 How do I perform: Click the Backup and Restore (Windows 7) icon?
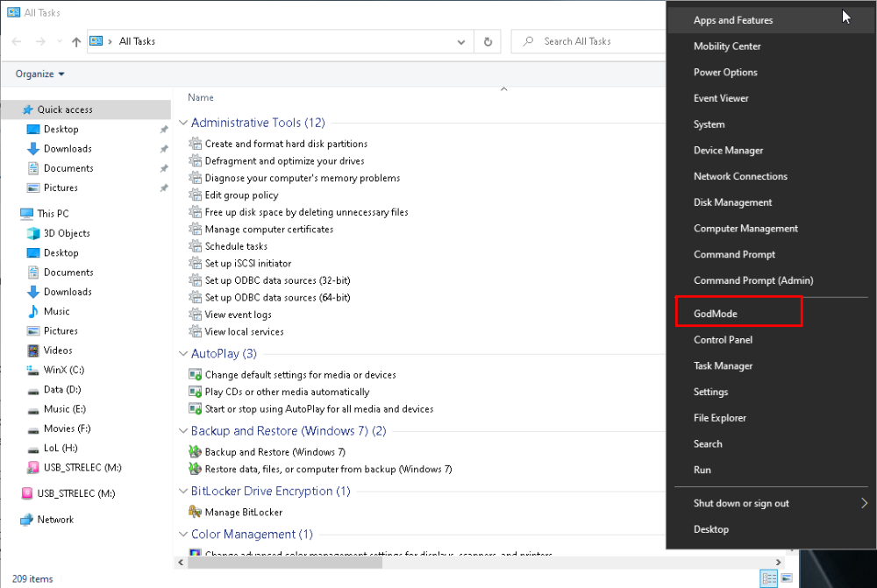pyautogui.click(x=196, y=451)
